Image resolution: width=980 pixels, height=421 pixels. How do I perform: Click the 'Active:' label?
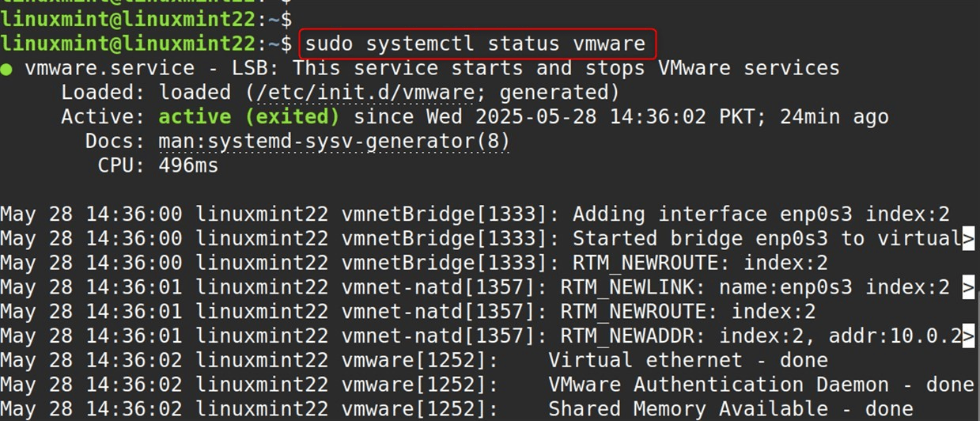click(104, 117)
